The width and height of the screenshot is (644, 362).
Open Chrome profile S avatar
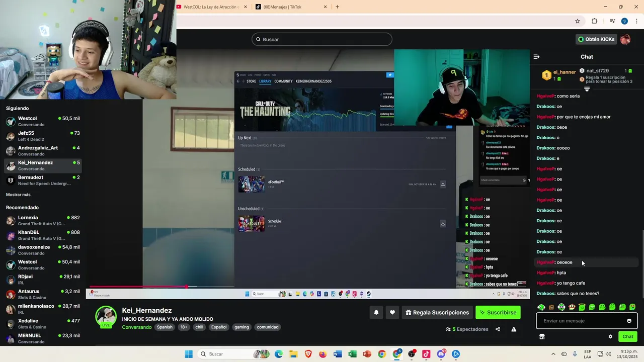(624, 21)
